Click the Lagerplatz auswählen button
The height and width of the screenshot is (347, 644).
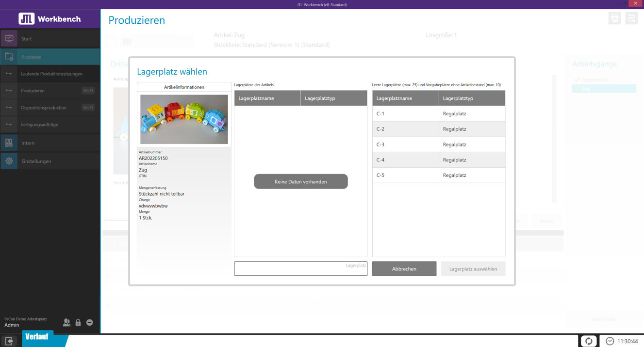coord(473,269)
